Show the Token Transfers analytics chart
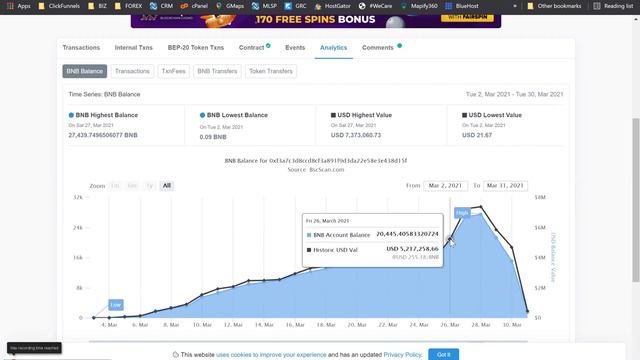The width and height of the screenshot is (640, 360). tap(271, 71)
